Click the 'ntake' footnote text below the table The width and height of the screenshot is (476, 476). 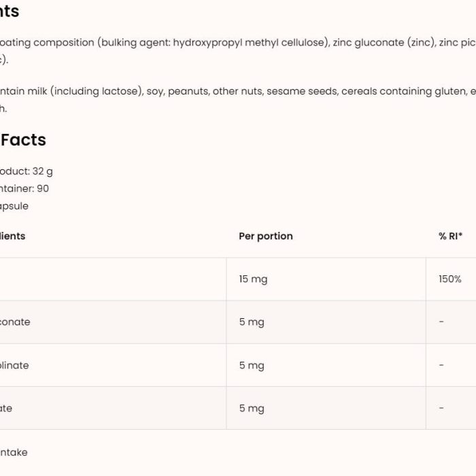pyautogui.click(x=14, y=452)
